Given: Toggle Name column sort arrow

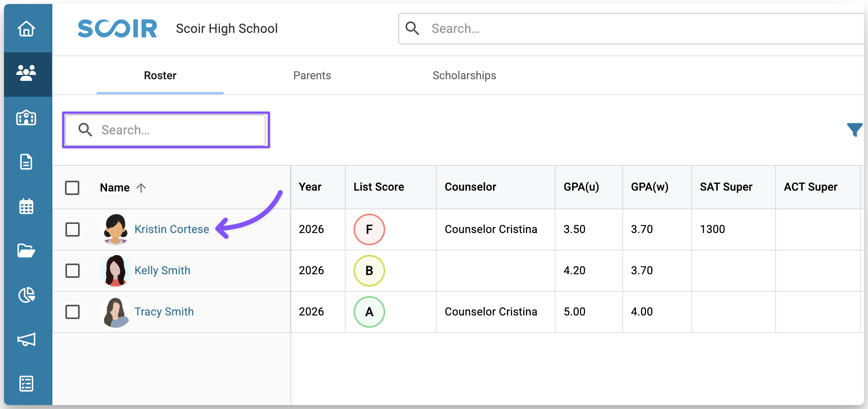Looking at the screenshot, I should 141,187.
